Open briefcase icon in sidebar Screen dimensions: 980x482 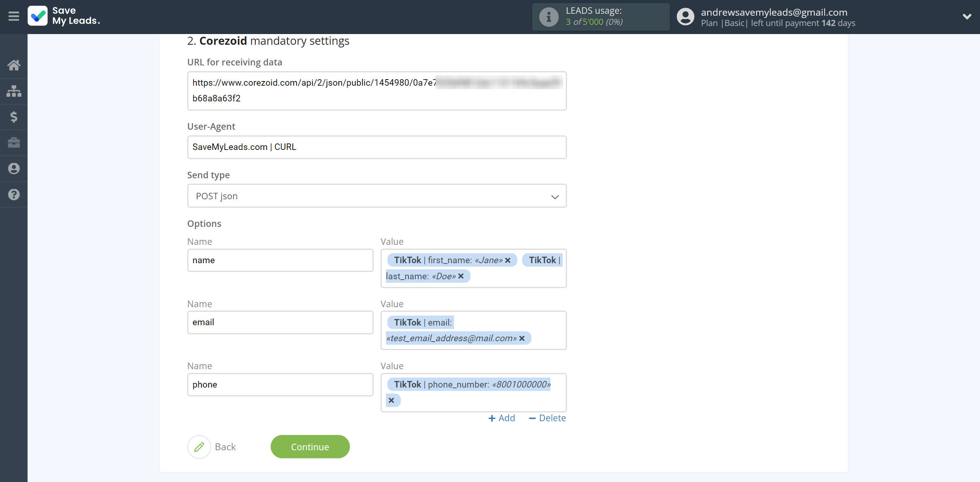[x=14, y=143]
